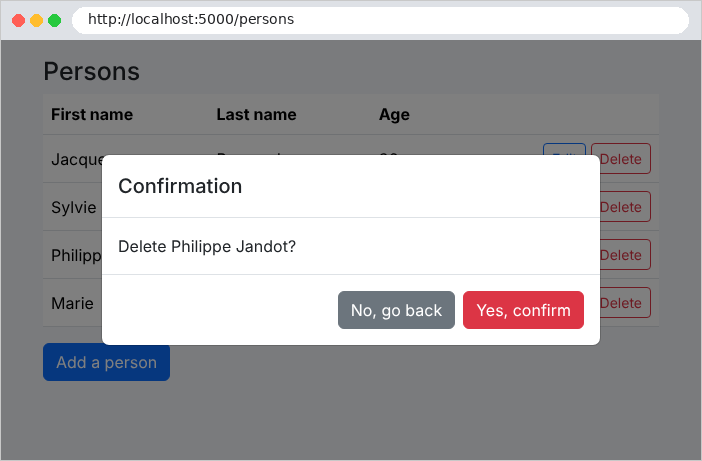Click the Sylvie first name cell
This screenshot has width=702, height=461.
73,208
